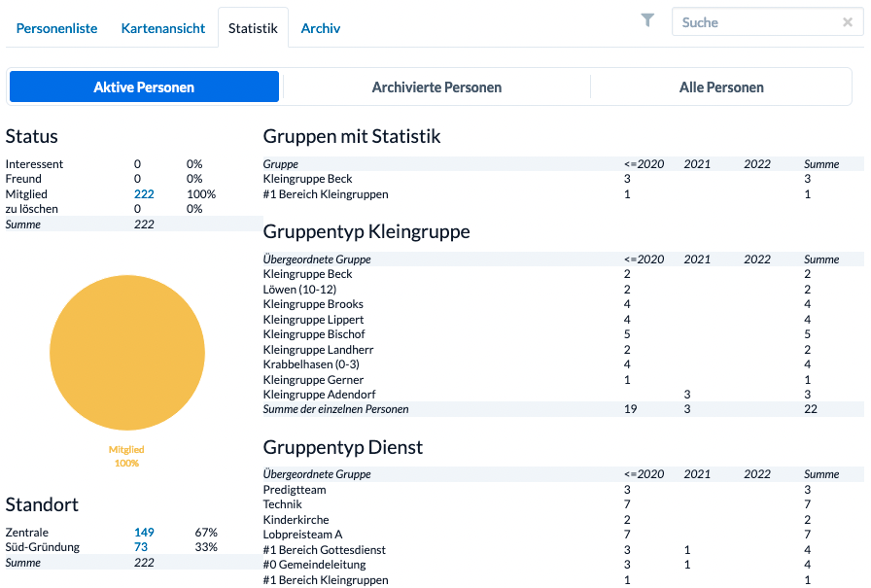Open the filter funnel icon

click(647, 20)
